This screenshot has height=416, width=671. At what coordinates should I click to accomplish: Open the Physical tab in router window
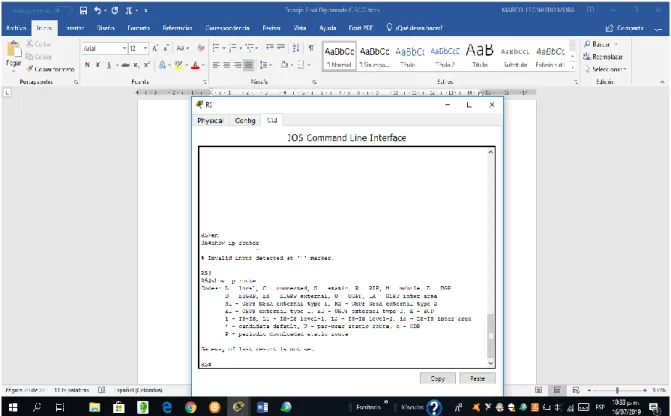coord(210,121)
